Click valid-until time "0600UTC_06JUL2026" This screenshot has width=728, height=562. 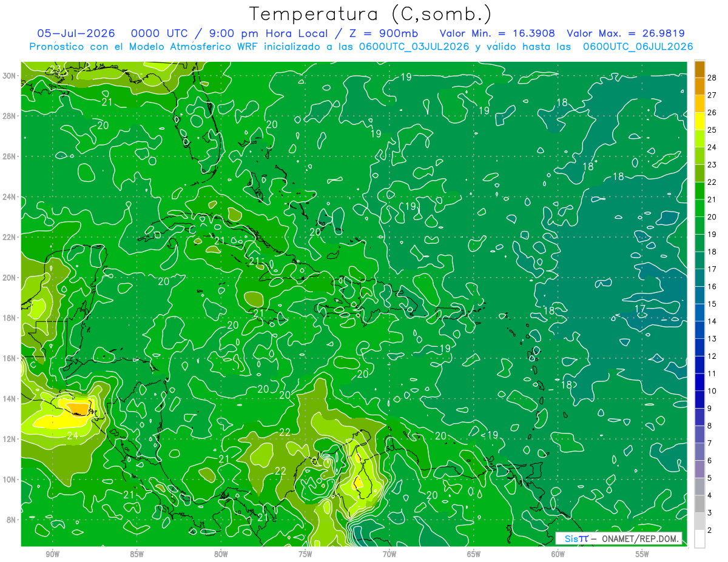point(637,47)
